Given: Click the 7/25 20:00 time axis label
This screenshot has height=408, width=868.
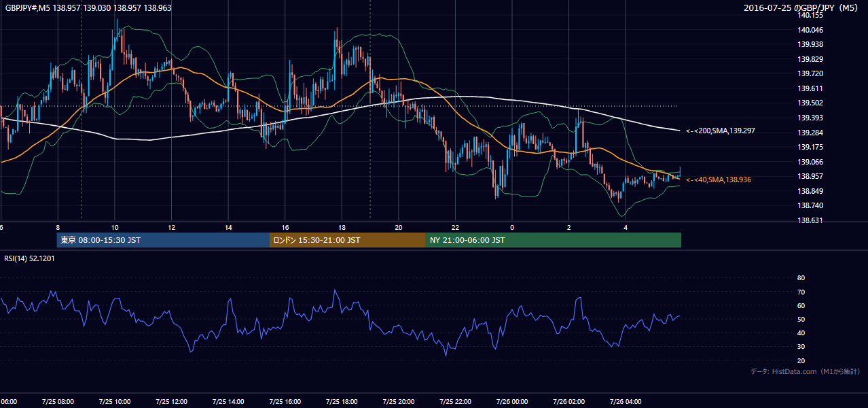Looking at the screenshot, I should point(399,402).
